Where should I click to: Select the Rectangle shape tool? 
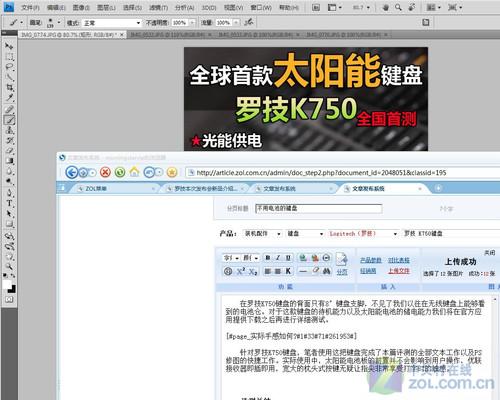coord(9,224)
